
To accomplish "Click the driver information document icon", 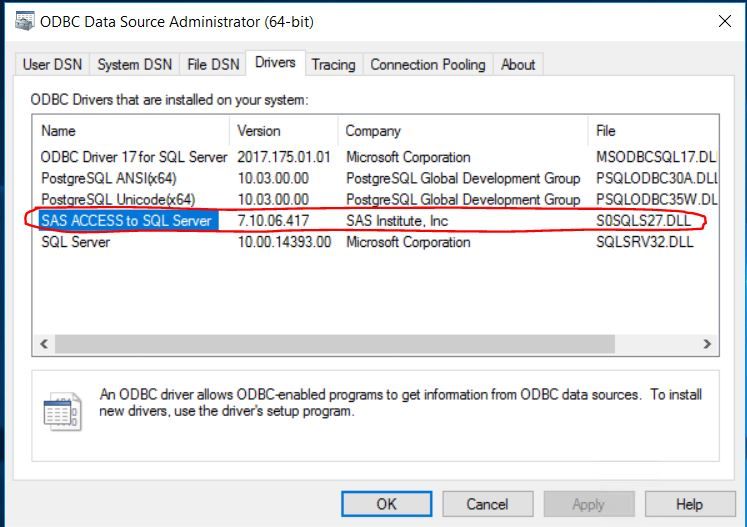I will pyautogui.click(x=62, y=411).
